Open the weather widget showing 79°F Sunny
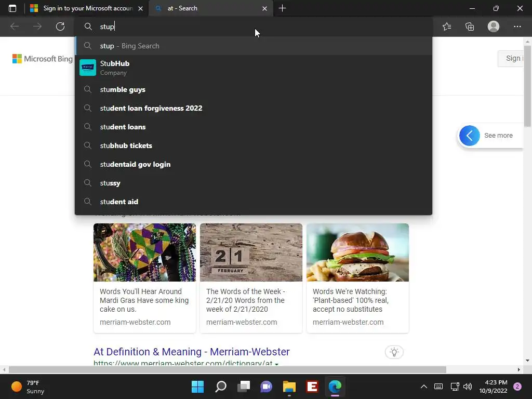This screenshot has width=532, height=399. pos(28,387)
